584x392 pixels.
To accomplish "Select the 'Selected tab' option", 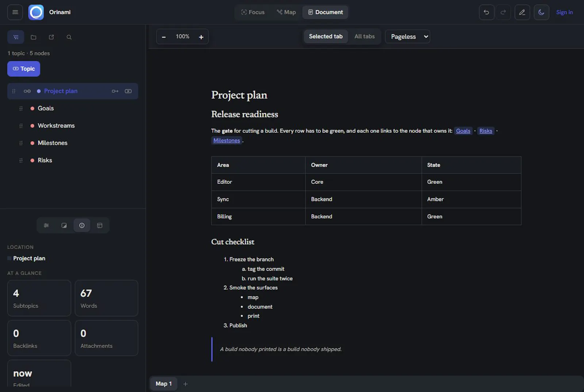I will tap(326, 36).
